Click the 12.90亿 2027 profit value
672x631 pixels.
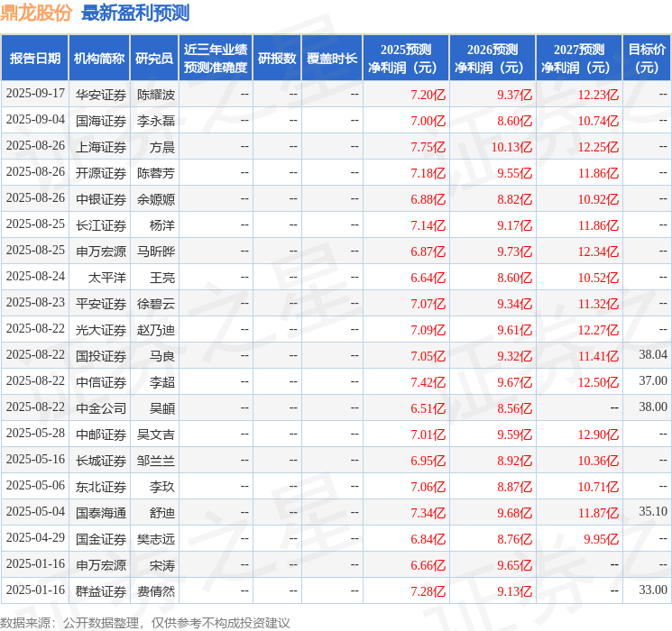[598, 434]
